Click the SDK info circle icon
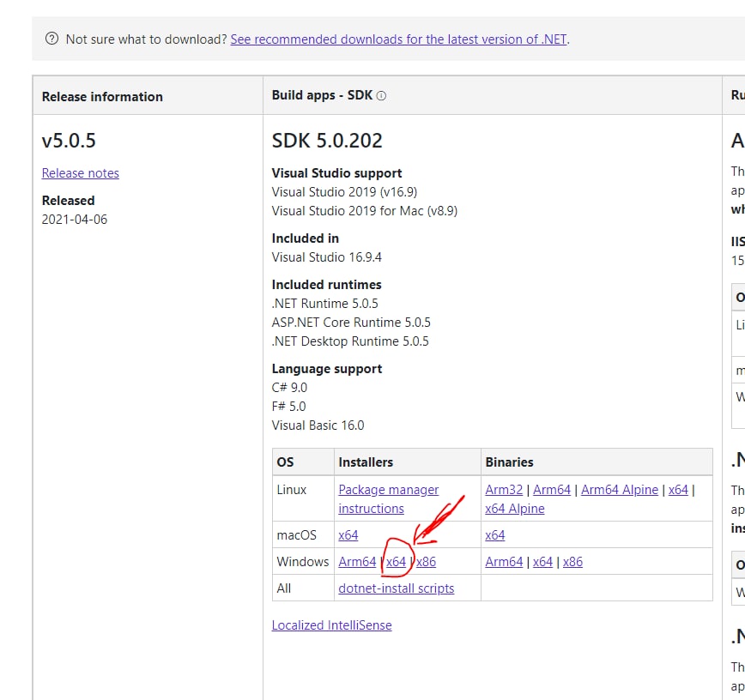The height and width of the screenshot is (700, 745). (x=381, y=95)
